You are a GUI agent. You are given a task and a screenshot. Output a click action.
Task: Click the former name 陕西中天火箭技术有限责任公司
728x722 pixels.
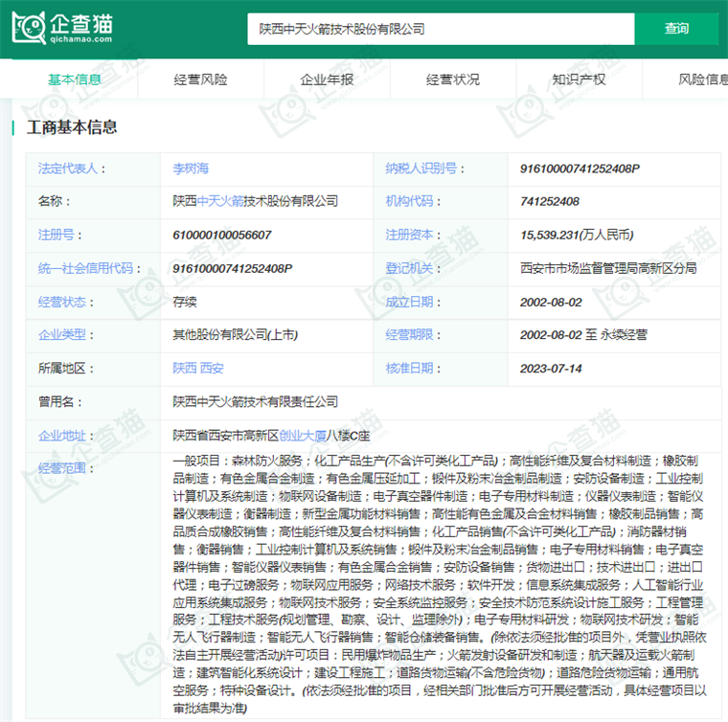[x=255, y=402]
